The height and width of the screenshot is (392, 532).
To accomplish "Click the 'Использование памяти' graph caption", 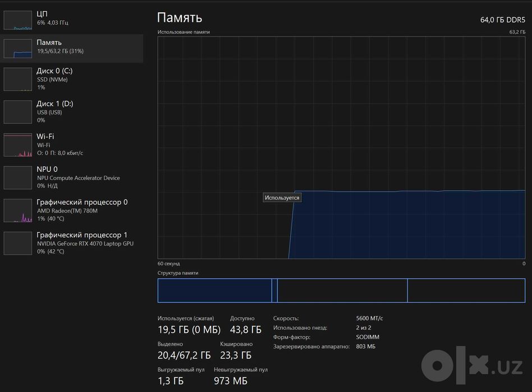I will [x=184, y=32].
